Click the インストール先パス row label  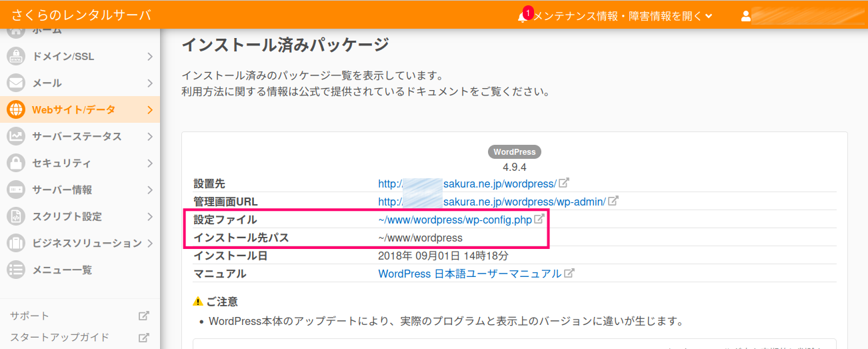(x=241, y=238)
